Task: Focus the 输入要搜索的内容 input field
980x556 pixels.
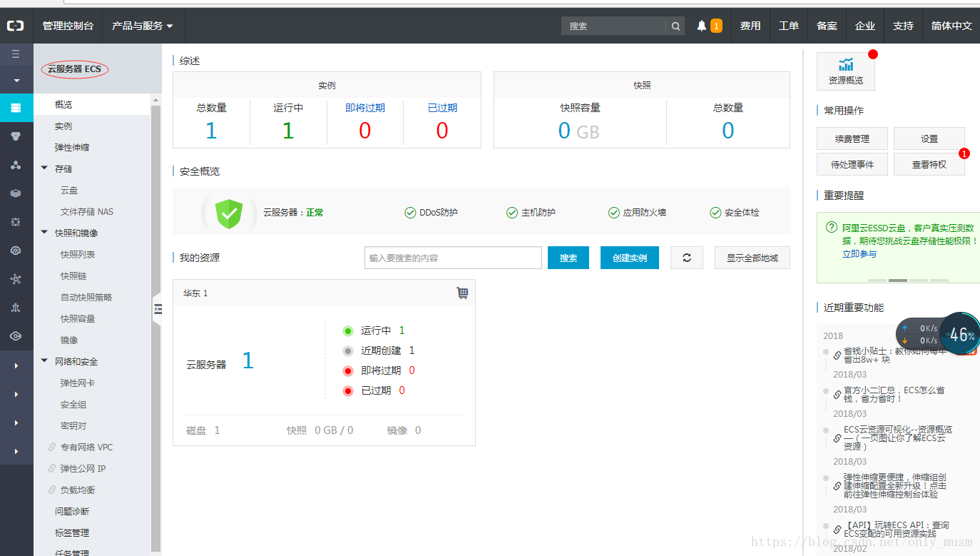Action: click(x=453, y=258)
